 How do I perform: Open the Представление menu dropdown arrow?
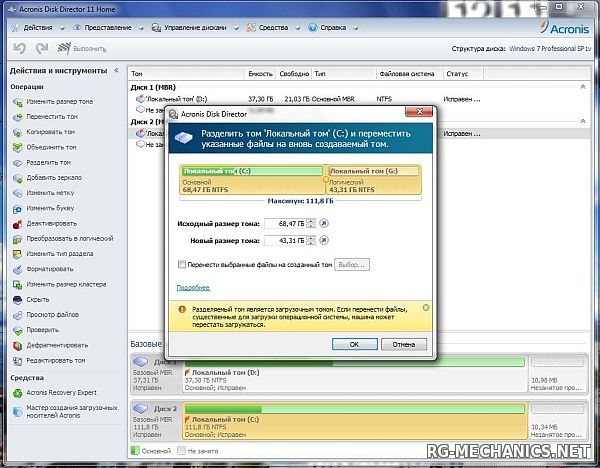pos(141,28)
